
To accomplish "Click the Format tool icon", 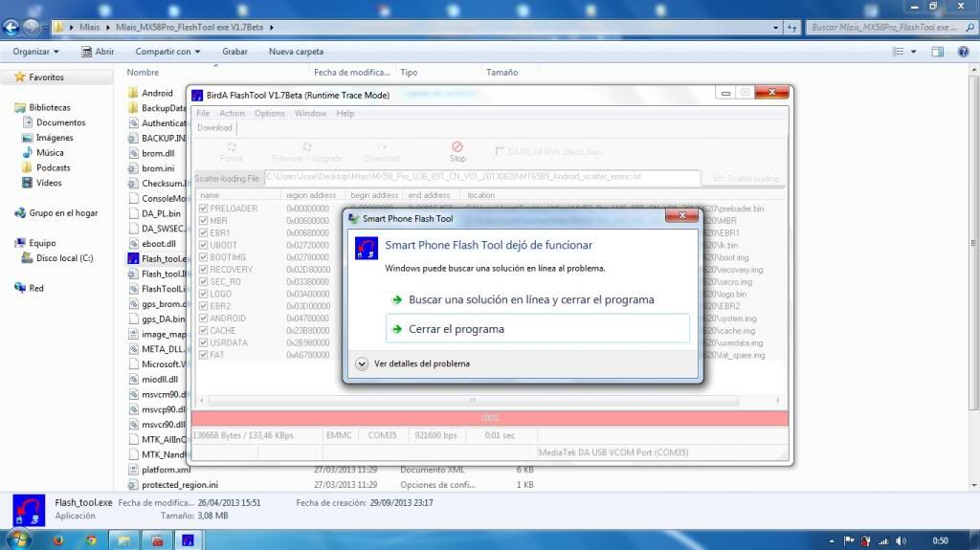I will pos(232,150).
